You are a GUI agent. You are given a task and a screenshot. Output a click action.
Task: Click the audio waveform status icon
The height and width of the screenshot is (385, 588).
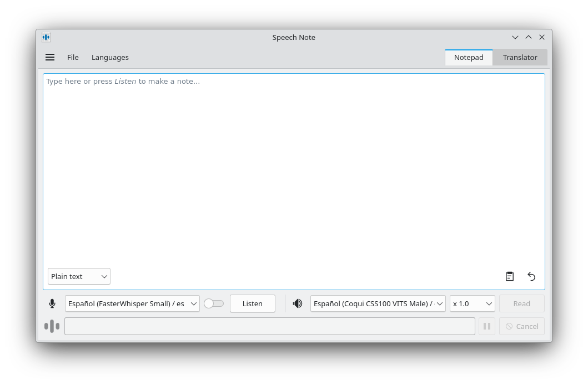(x=52, y=326)
